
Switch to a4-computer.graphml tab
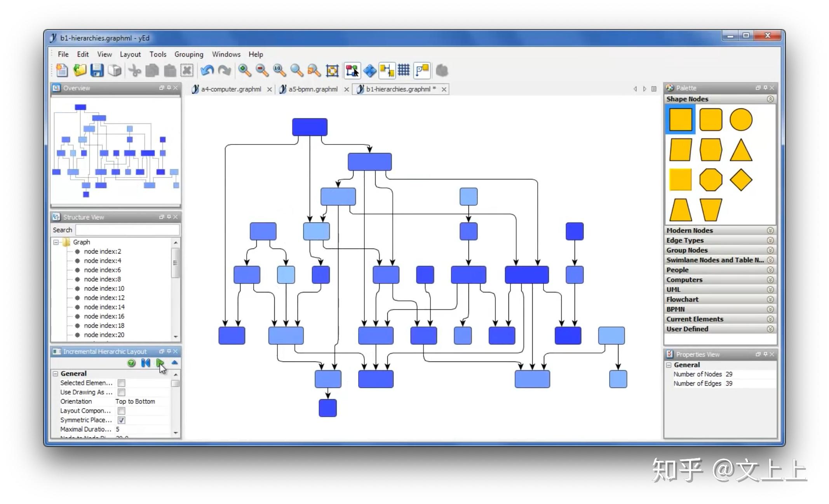point(228,89)
